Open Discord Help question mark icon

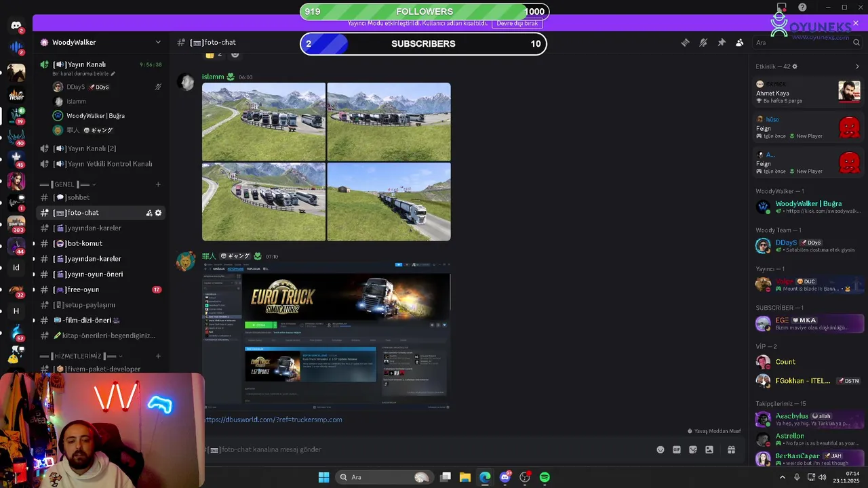pyautogui.click(x=802, y=7)
